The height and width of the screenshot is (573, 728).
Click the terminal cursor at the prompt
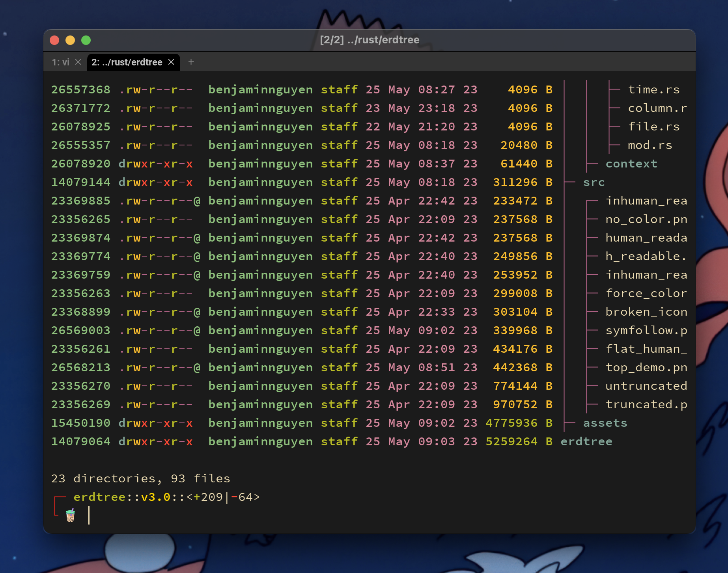click(89, 515)
